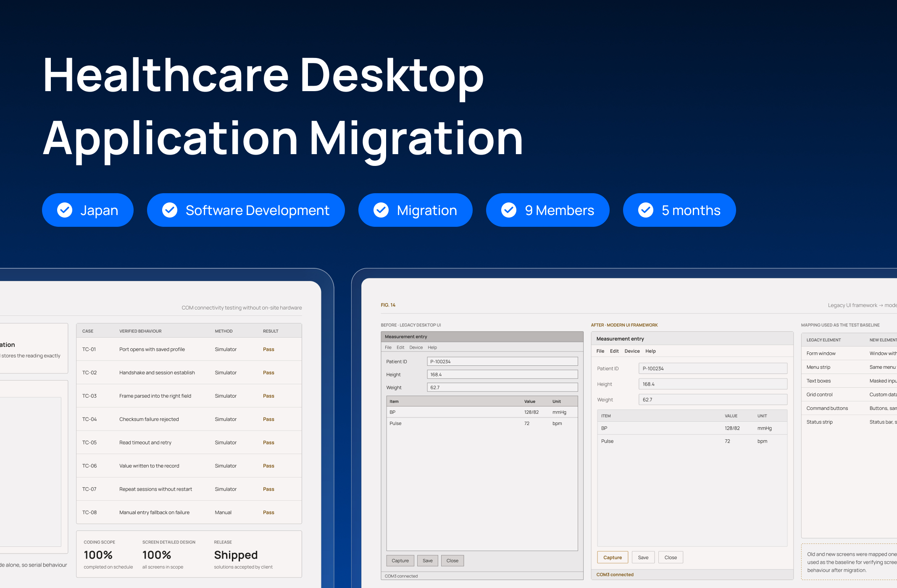The height and width of the screenshot is (588, 897).
Task: Focus Weight field in modern window
Action: coord(713,399)
